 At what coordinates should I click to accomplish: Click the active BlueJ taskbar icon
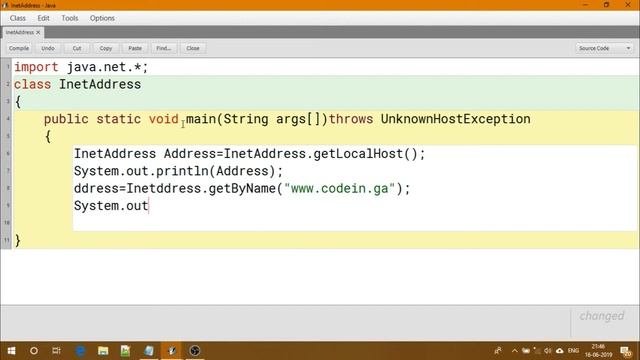point(171,351)
